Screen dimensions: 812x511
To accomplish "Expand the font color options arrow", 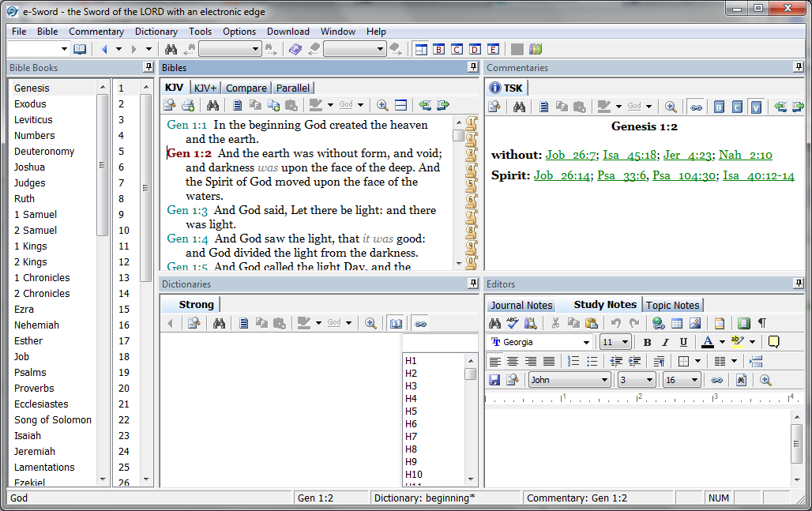I will [x=722, y=342].
